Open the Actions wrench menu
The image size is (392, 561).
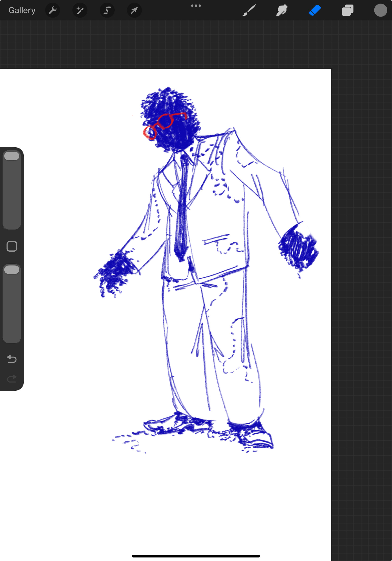coord(53,10)
